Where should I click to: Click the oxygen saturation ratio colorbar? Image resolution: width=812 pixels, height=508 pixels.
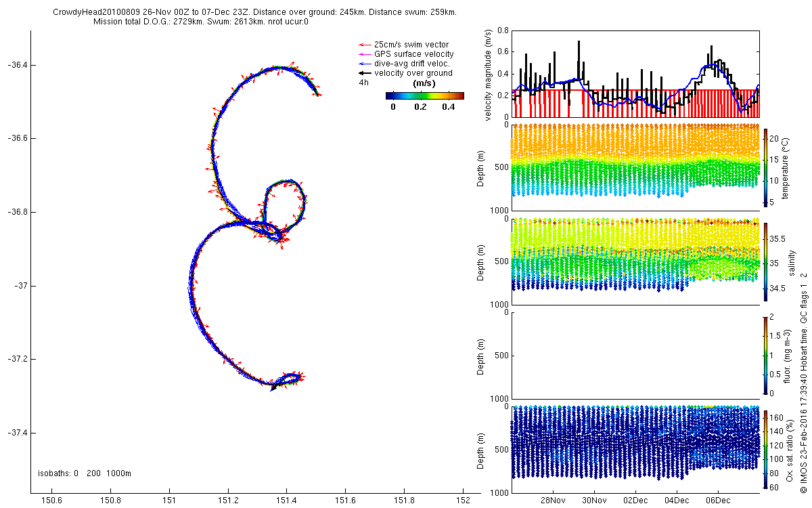(x=766, y=450)
